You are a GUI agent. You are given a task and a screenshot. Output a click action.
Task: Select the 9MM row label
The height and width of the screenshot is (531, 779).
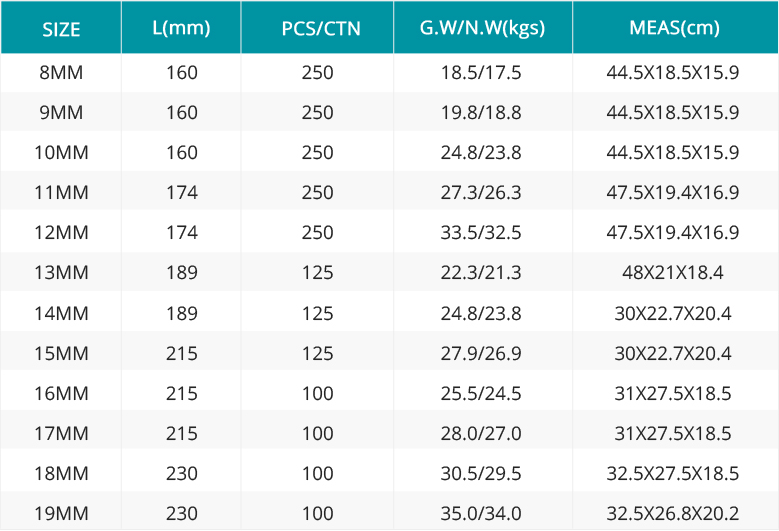(61, 112)
